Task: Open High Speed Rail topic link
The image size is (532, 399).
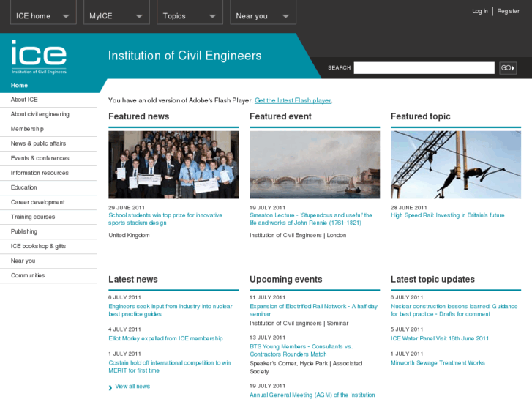Action: coord(448,215)
